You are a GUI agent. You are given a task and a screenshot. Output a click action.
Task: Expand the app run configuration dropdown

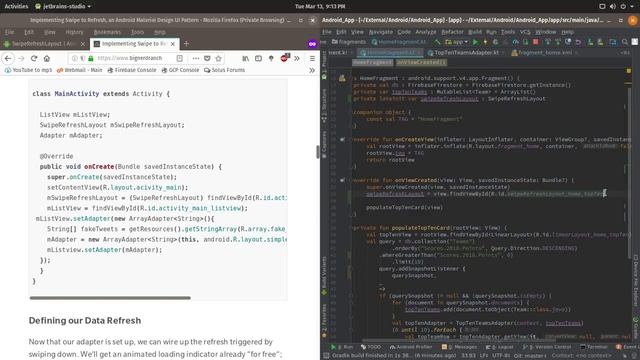pos(456,42)
